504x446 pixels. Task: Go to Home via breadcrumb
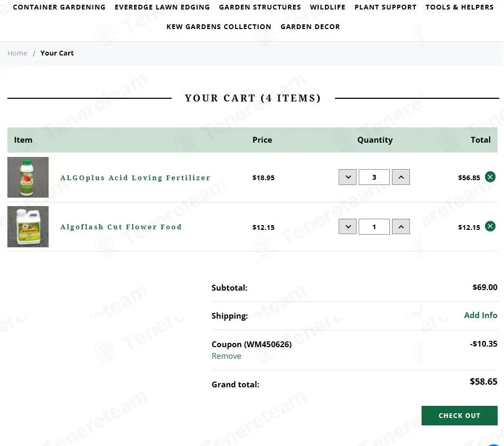click(17, 53)
